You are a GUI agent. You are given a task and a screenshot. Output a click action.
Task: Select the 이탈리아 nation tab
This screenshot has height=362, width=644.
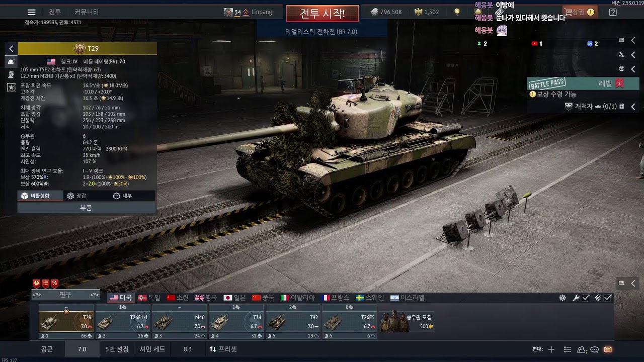[x=298, y=298]
